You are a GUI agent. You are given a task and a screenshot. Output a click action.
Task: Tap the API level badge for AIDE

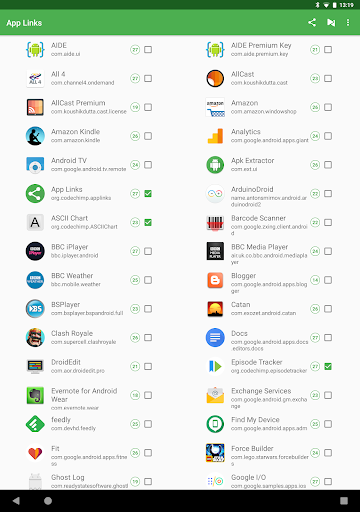pos(135,50)
